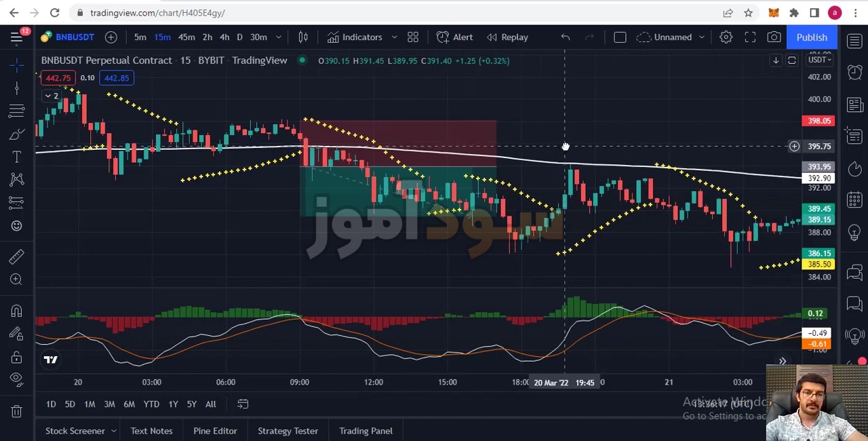Open the ideas lightbulb panel
This screenshot has height=441, width=868.
coord(854,232)
